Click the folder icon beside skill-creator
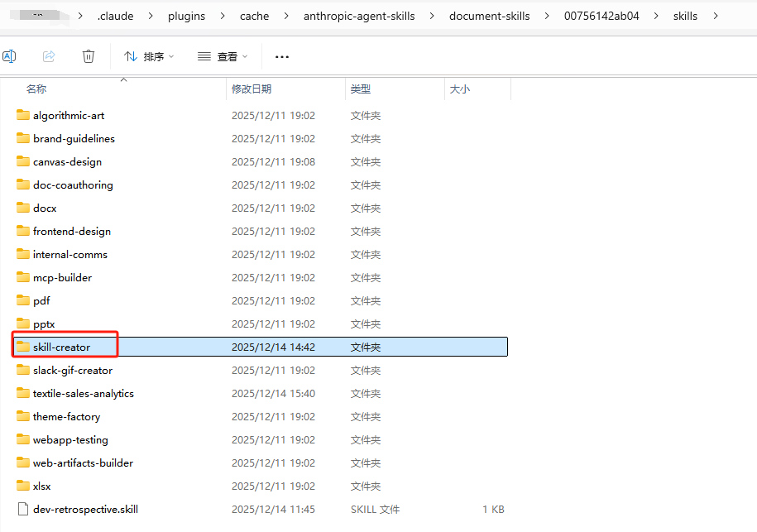This screenshot has width=757, height=532. click(x=22, y=347)
